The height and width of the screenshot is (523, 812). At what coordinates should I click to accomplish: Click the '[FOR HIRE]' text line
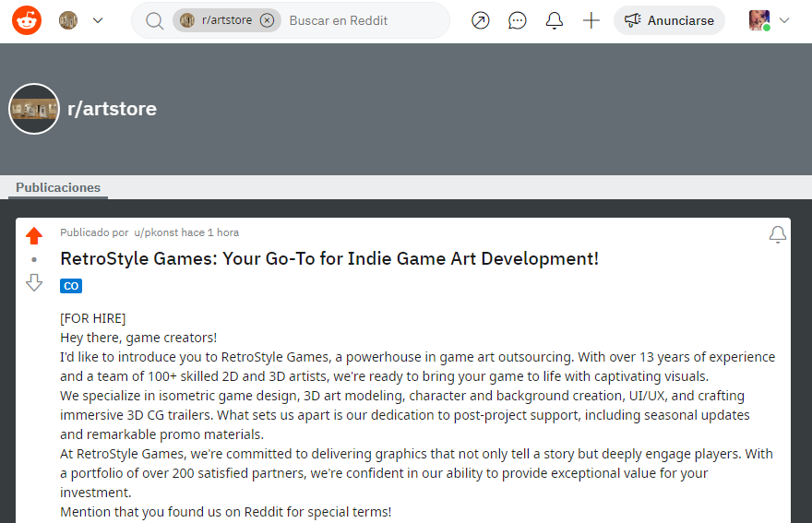[92, 318]
